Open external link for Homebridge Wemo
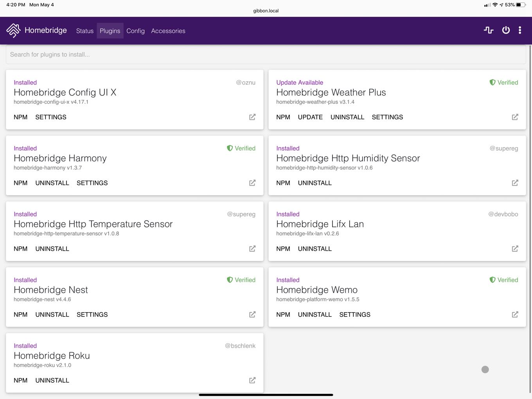The image size is (532, 399). tap(515, 314)
